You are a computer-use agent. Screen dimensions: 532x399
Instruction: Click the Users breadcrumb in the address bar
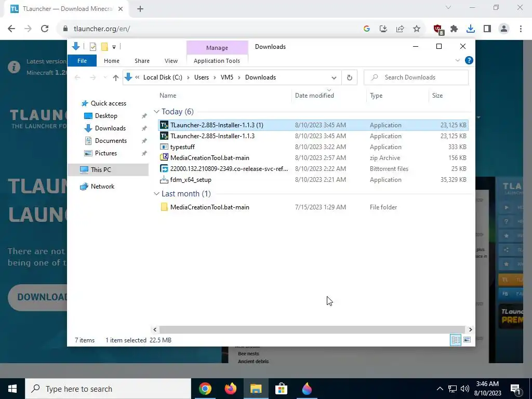tap(202, 77)
